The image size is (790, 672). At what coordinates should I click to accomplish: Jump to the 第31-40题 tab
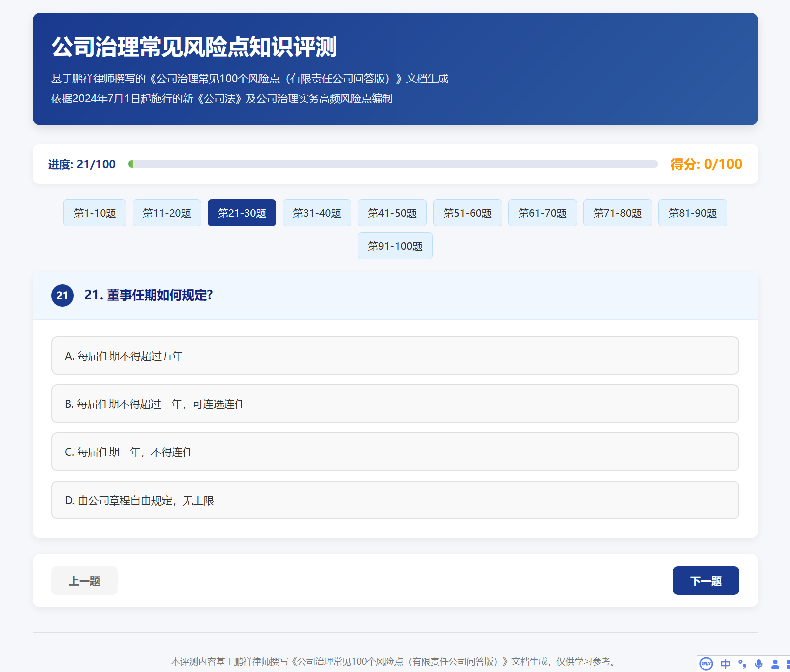[x=317, y=213]
